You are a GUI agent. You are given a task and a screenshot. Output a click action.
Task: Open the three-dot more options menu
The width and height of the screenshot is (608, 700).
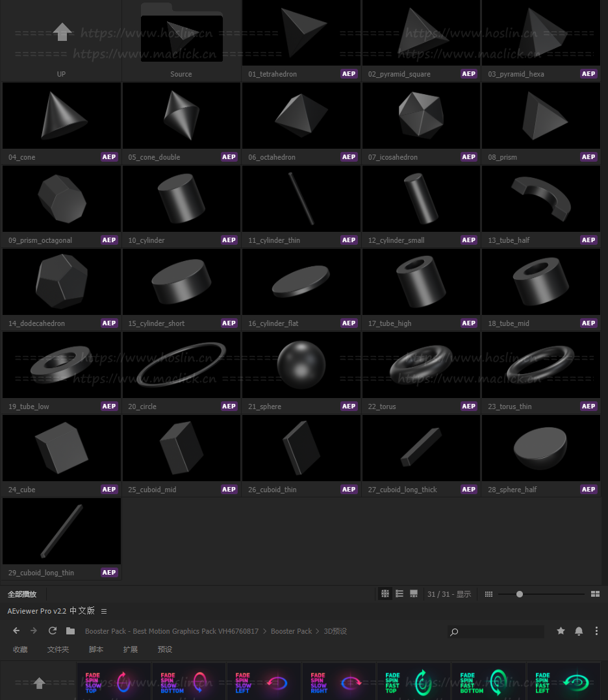[x=596, y=631]
